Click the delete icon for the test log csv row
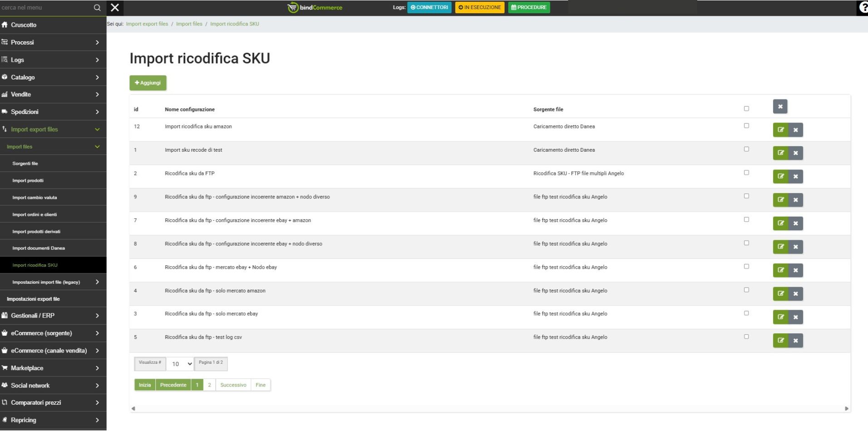Image resolution: width=868 pixels, height=431 pixels. pyautogui.click(x=795, y=341)
